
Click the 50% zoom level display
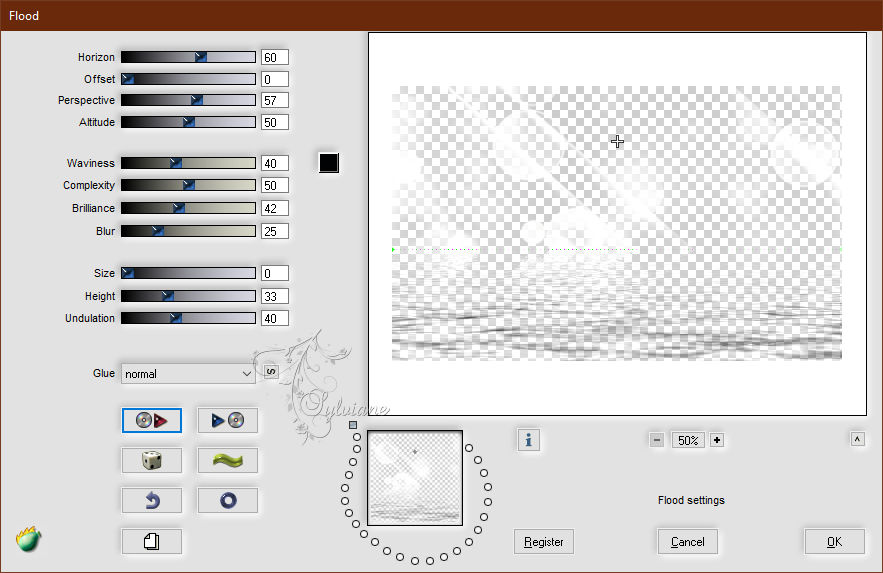click(688, 440)
